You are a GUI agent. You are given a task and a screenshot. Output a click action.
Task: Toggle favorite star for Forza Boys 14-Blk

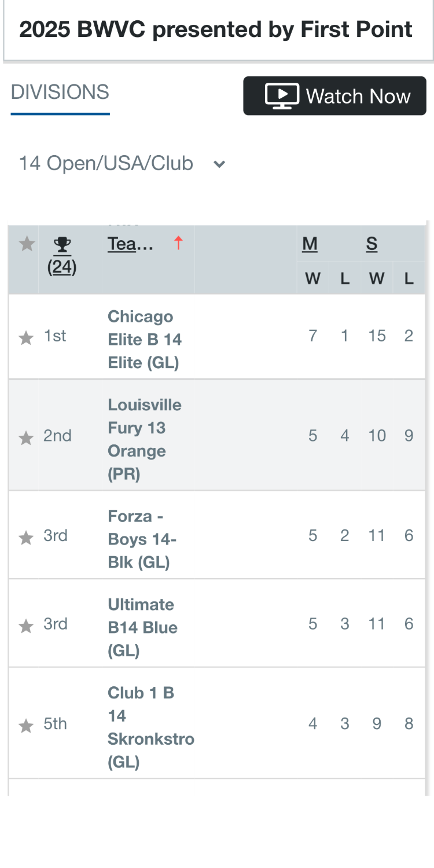(26, 538)
